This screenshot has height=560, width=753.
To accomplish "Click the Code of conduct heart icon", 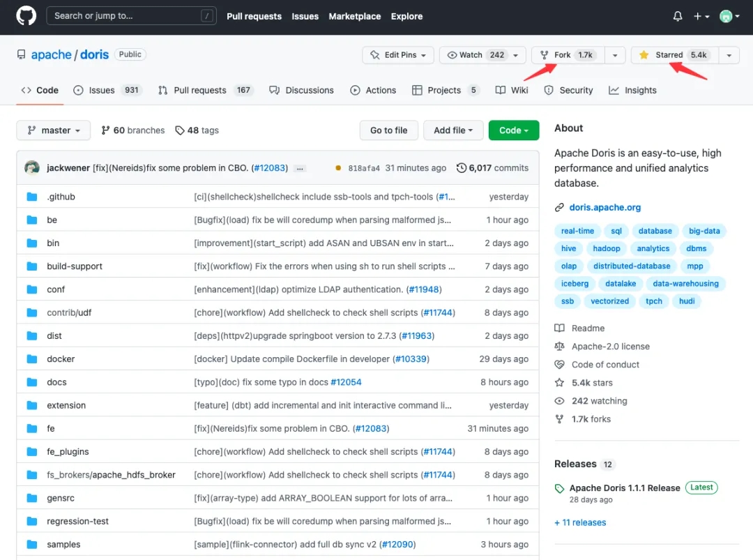I will 559,365.
